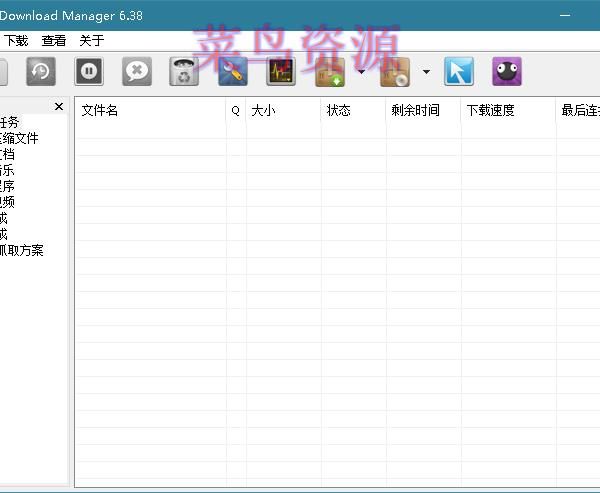600x493 pixels.
Task: Click the Stop Queue box icon
Action: [x=395, y=71]
